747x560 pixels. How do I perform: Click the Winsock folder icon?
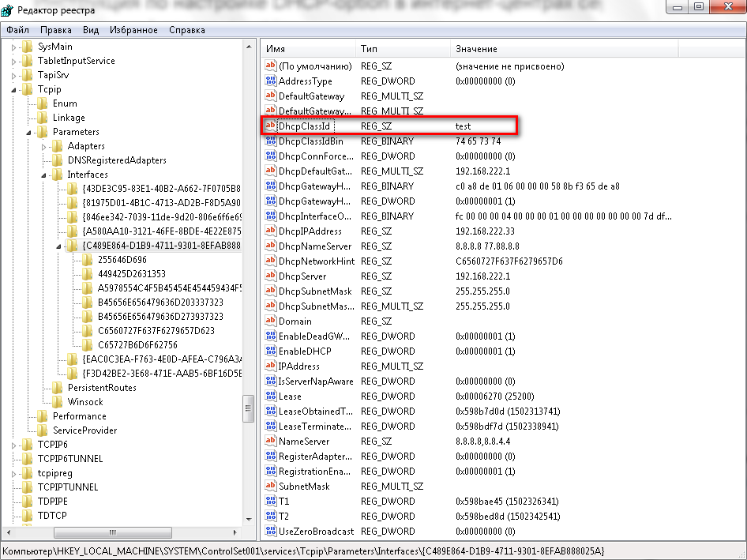tap(58, 402)
